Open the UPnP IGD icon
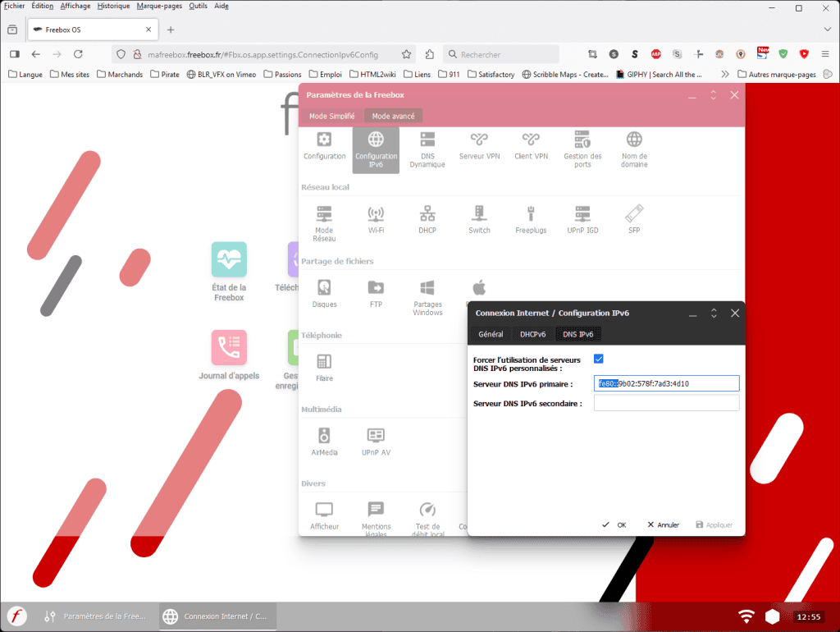 582,220
